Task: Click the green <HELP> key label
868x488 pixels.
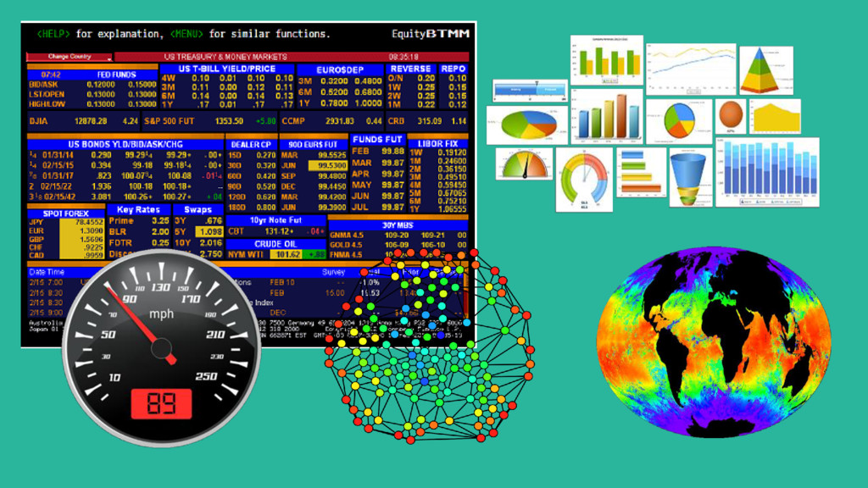Action: pyautogui.click(x=53, y=34)
